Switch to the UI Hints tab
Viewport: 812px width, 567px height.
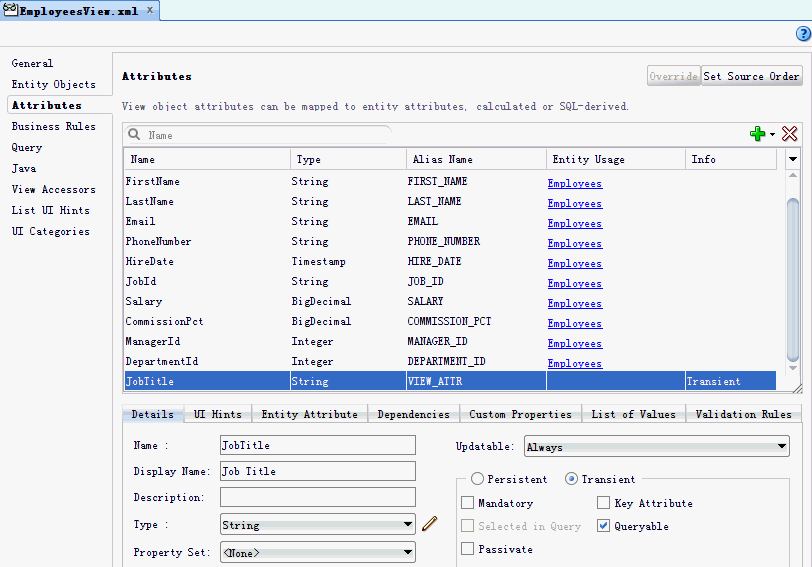pyautogui.click(x=218, y=414)
